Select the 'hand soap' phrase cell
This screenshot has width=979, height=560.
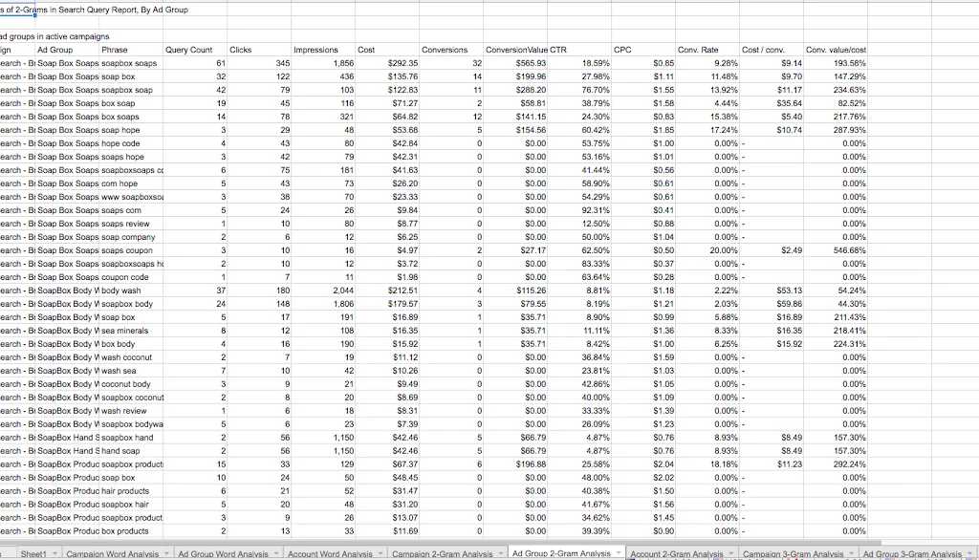131,451
